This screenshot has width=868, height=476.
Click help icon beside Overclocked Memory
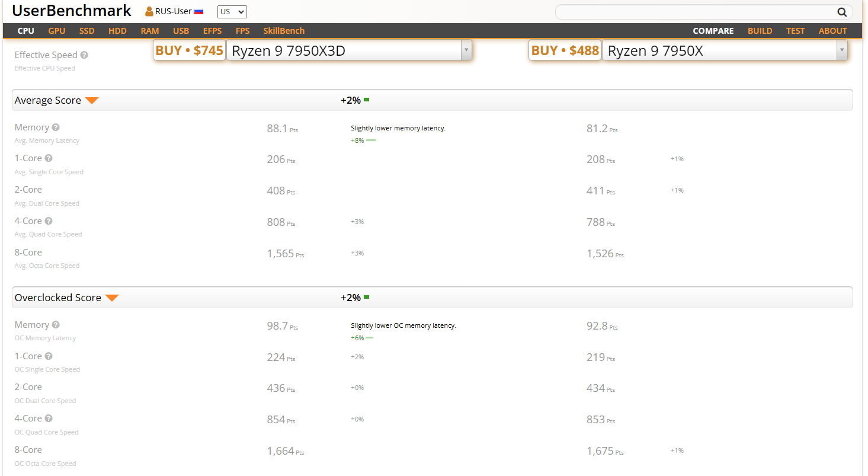[x=56, y=325]
